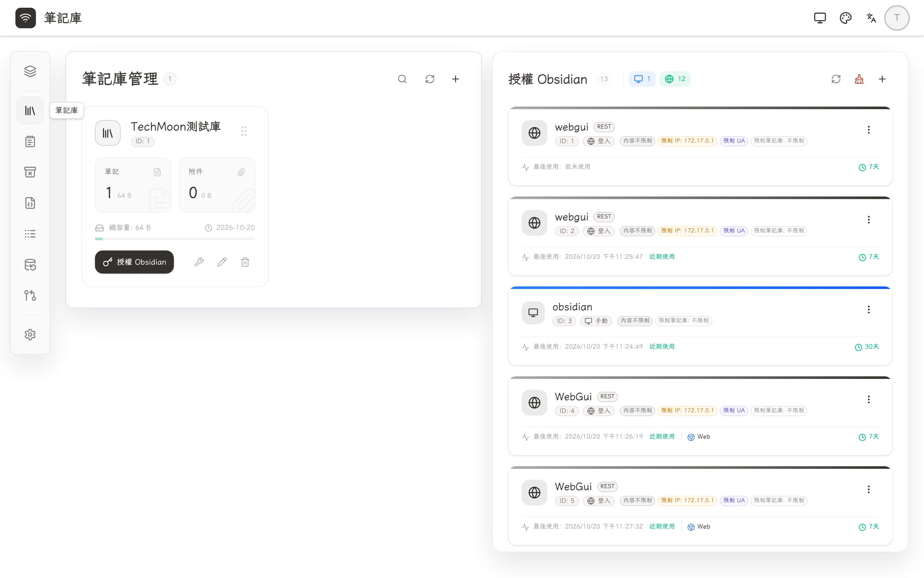Delete TechMoon測試庫 with trash icon
This screenshot has height=578, width=924.
245,262
